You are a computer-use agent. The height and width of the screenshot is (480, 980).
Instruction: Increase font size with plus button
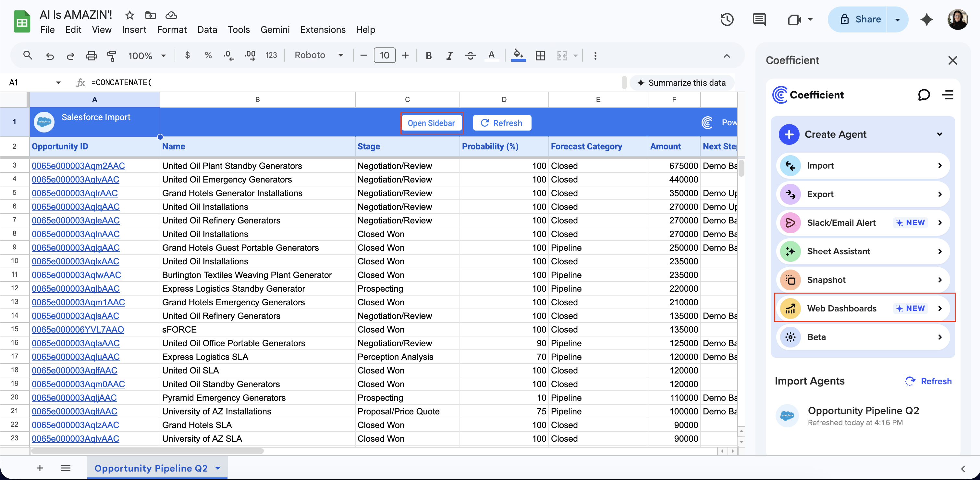pyautogui.click(x=405, y=56)
